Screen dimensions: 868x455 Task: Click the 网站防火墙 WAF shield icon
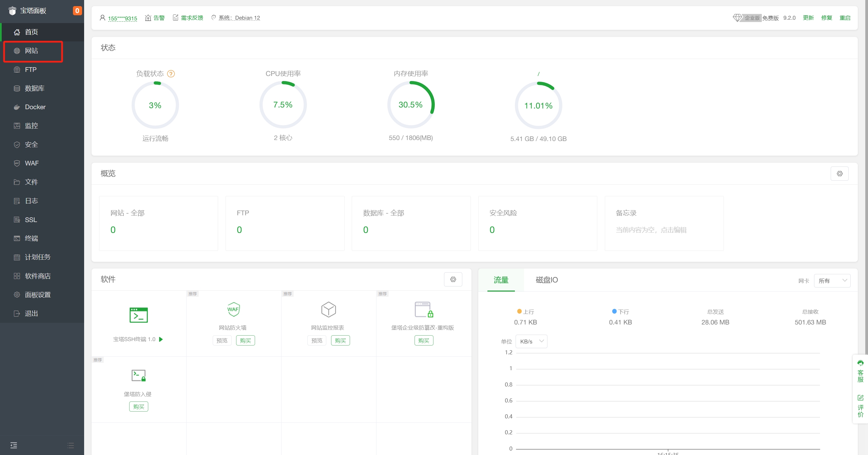click(x=233, y=309)
